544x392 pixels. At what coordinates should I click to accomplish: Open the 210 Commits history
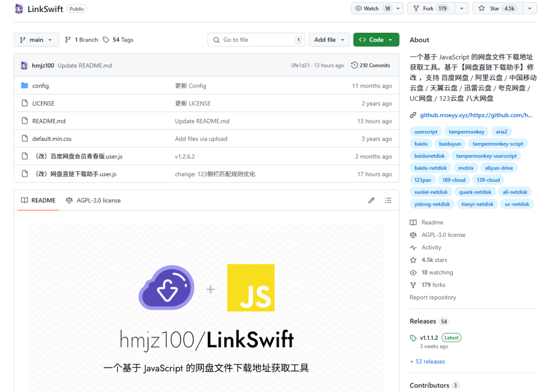(371, 65)
